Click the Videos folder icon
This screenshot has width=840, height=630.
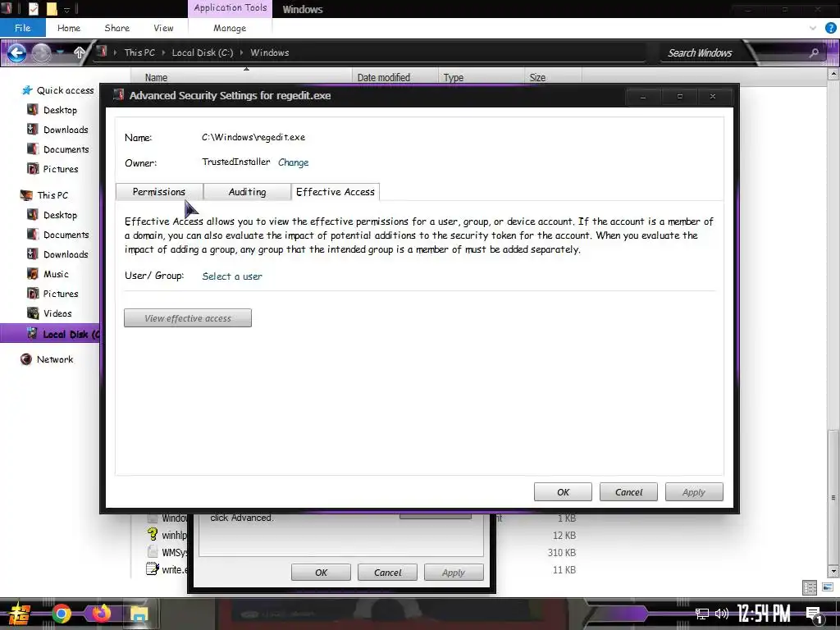(x=33, y=313)
